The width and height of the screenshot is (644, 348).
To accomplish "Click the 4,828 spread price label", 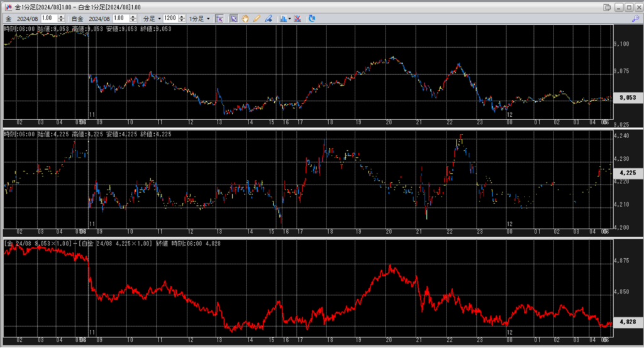I will point(627,322).
